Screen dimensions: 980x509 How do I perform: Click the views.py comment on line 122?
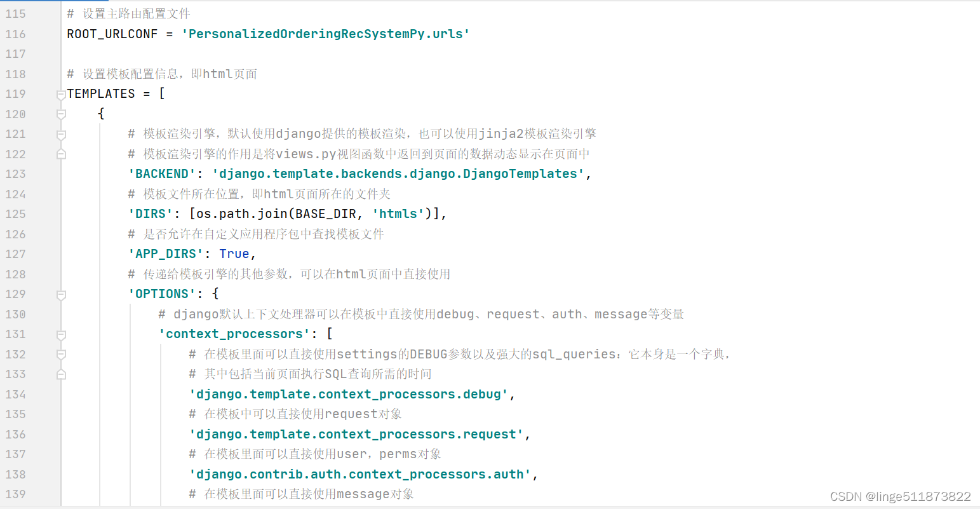click(359, 154)
